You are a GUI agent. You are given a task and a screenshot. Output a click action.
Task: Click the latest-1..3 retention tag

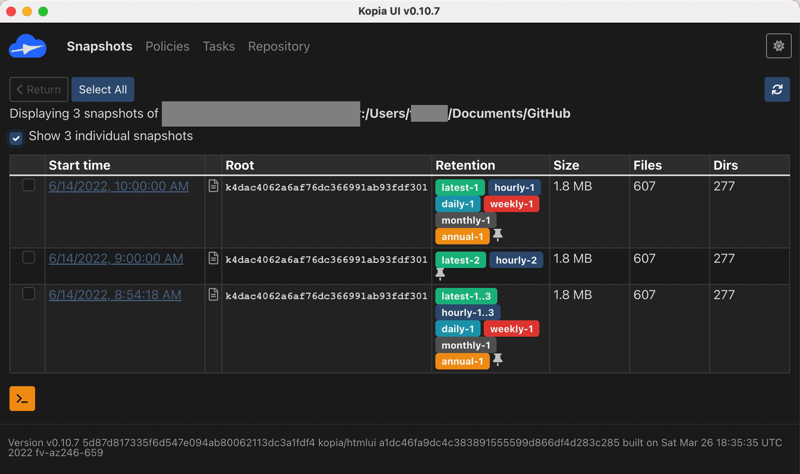(466, 296)
